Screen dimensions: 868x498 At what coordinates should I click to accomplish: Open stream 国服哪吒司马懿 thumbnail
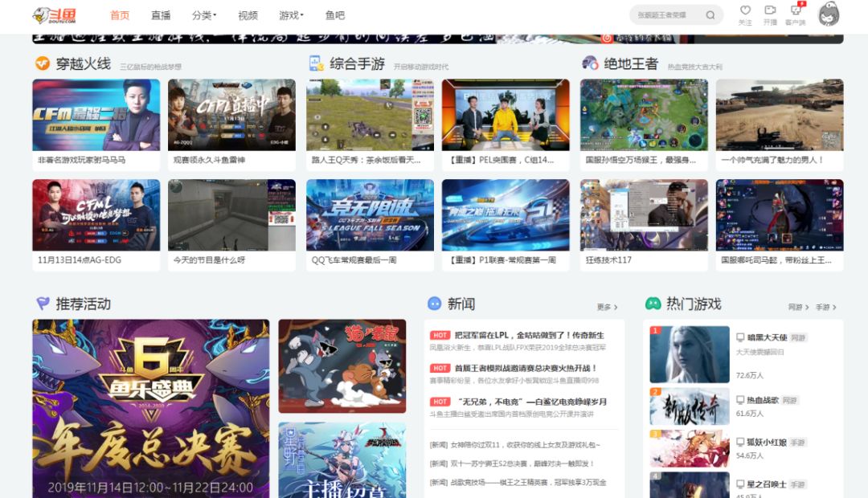pyautogui.click(x=780, y=214)
